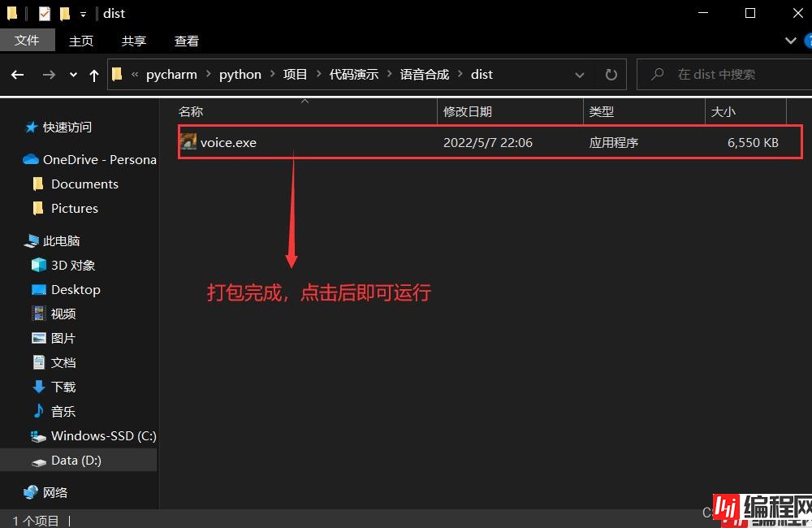Viewport: 812px width, 528px height.
Task: Sort files by 修改日期 column header
Action: coord(468,111)
